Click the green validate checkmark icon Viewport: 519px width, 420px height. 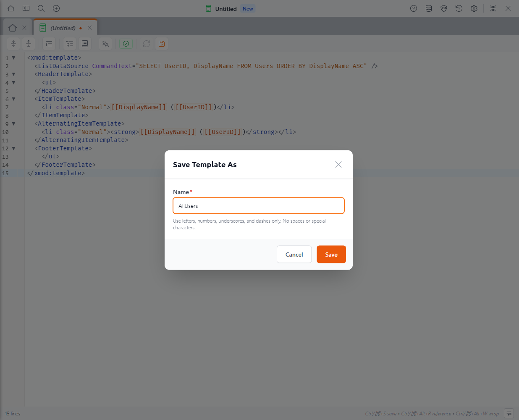coord(126,44)
